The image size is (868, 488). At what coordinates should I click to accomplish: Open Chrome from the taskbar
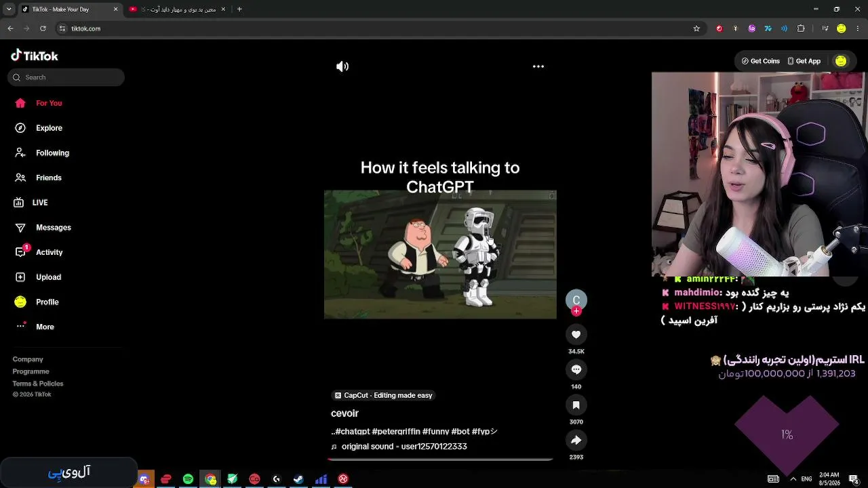click(x=211, y=479)
